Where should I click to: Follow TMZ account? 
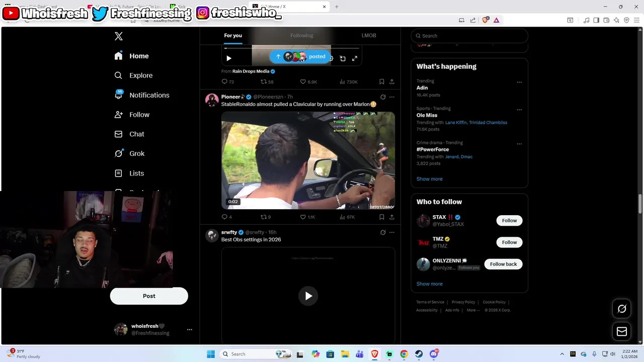click(509, 242)
